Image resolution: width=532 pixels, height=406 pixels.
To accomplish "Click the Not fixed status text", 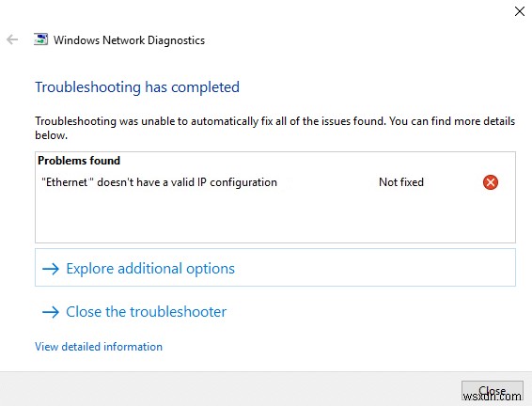I will click(x=401, y=182).
